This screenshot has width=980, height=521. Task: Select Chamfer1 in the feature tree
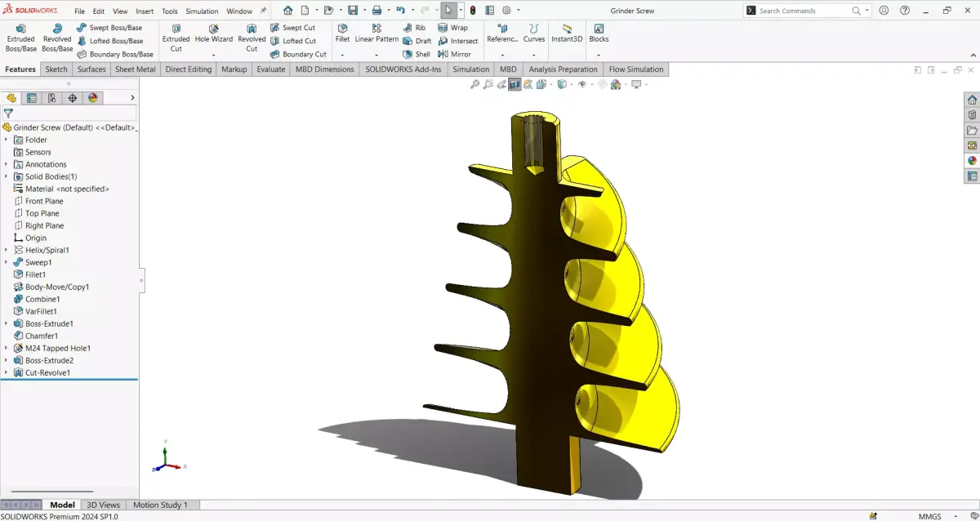tap(41, 336)
